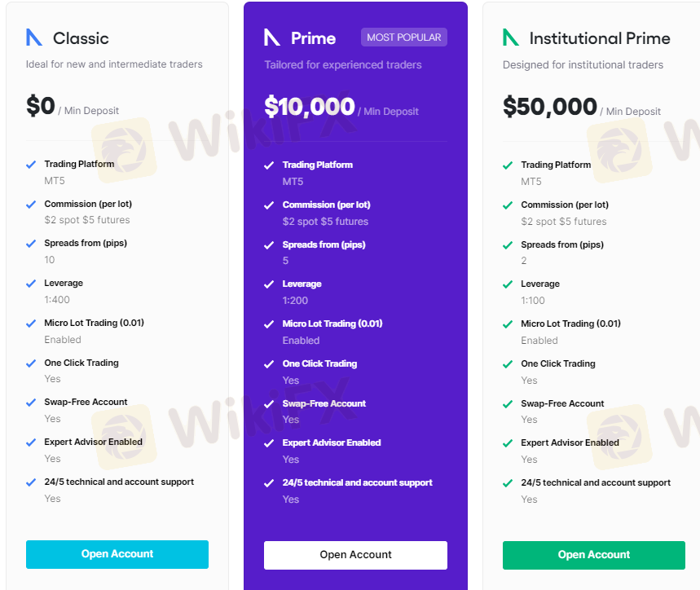
Task: Click the green Institutional Prime logo icon
Action: pos(511,37)
